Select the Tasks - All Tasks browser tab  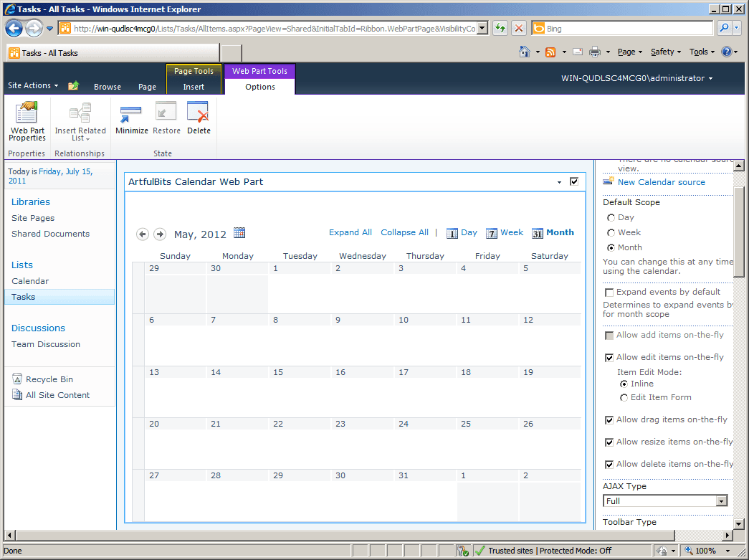(x=113, y=53)
